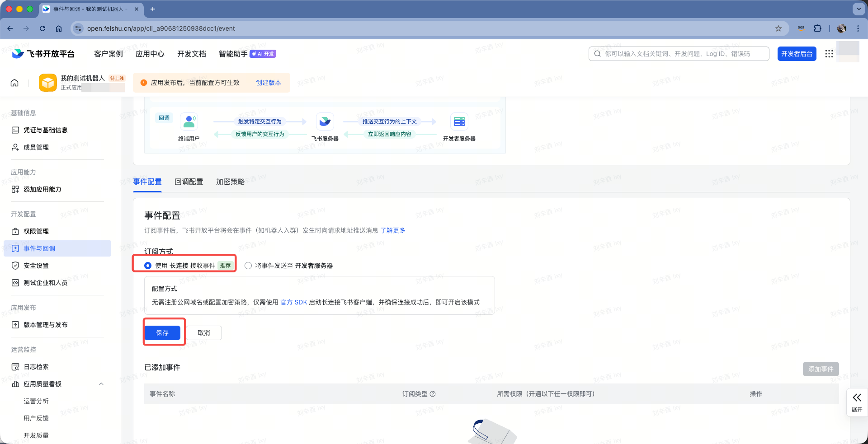Screen dimensions: 868x444
Task: Switch to the 加密策略 tab
Action: coord(230,182)
